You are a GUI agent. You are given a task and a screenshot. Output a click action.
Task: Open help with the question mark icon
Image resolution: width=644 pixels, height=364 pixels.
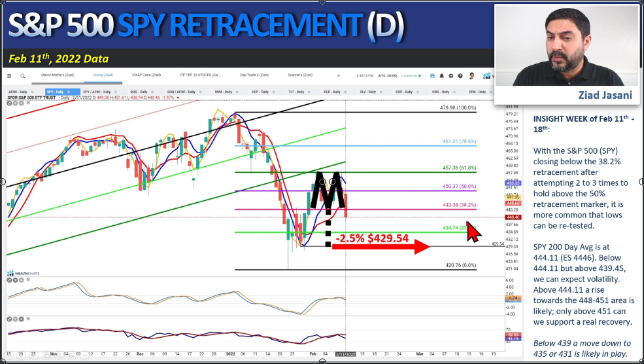pyautogui.click(x=460, y=76)
